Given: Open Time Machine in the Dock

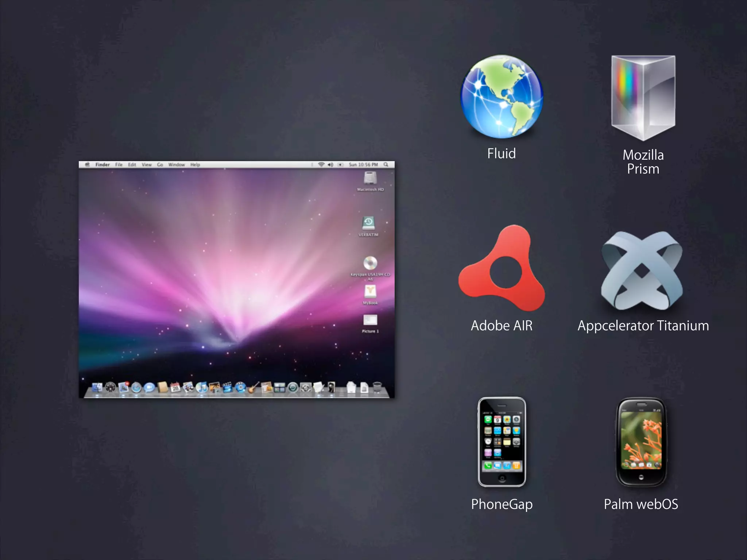Looking at the screenshot, I should tap(293, 387).
